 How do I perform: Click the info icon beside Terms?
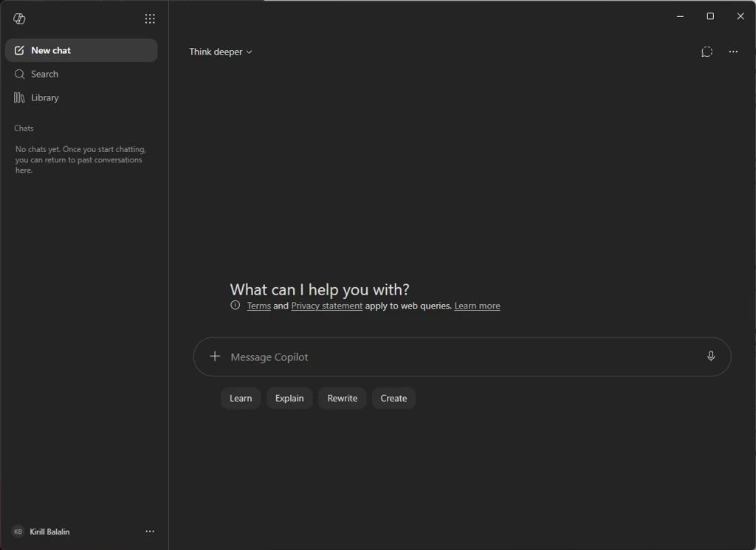(236, 305)
